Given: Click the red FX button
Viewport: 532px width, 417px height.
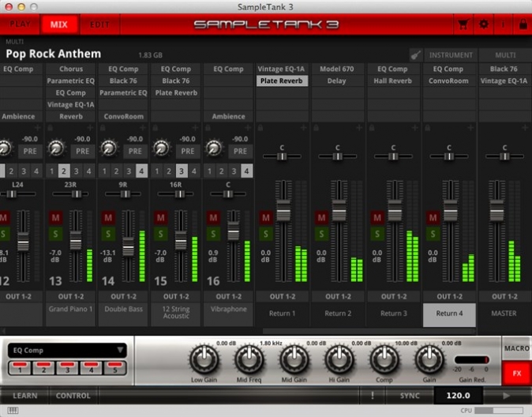Looking at the screenshot, I should (517, 374).
